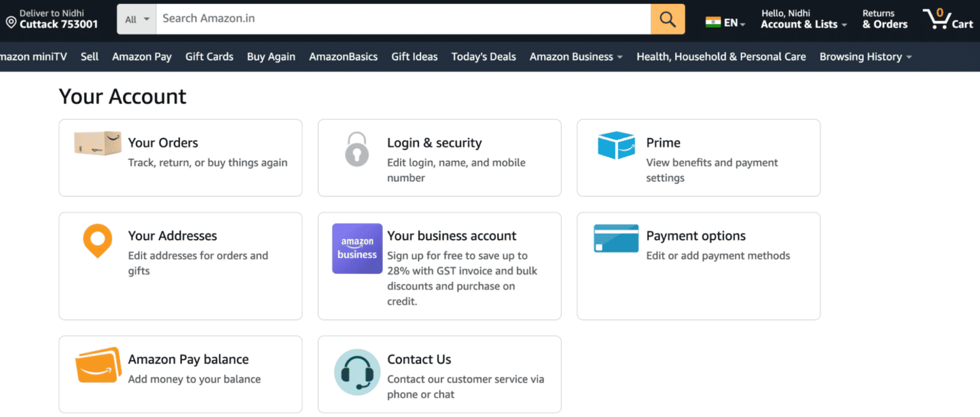Click the search magnifying glass icon
980x417 pixels.
[x=667, y=19]
